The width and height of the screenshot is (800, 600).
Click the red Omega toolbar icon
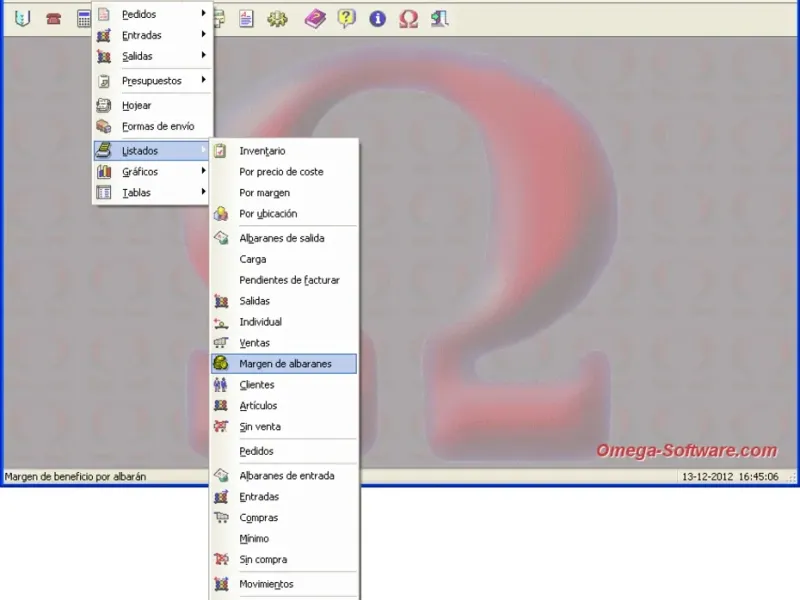[x=409, y=19]
